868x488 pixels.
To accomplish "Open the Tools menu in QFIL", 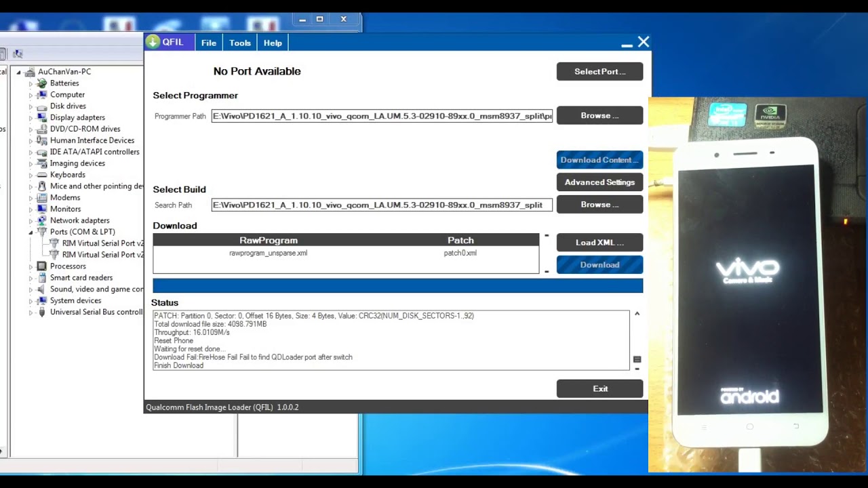I will click(x=240, y=43).
